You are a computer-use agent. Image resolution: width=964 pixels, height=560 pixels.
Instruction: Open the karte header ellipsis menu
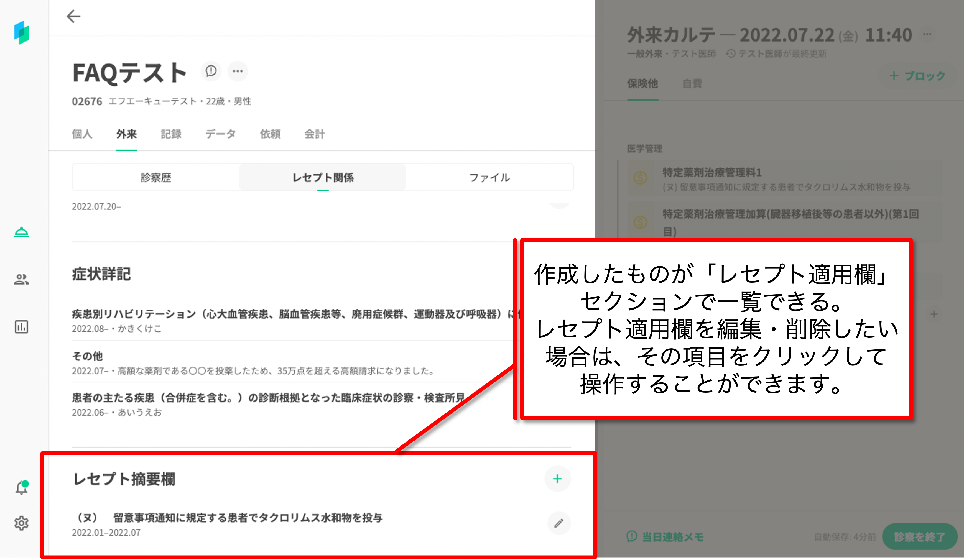pyautogui.click(x=927, y=34)
